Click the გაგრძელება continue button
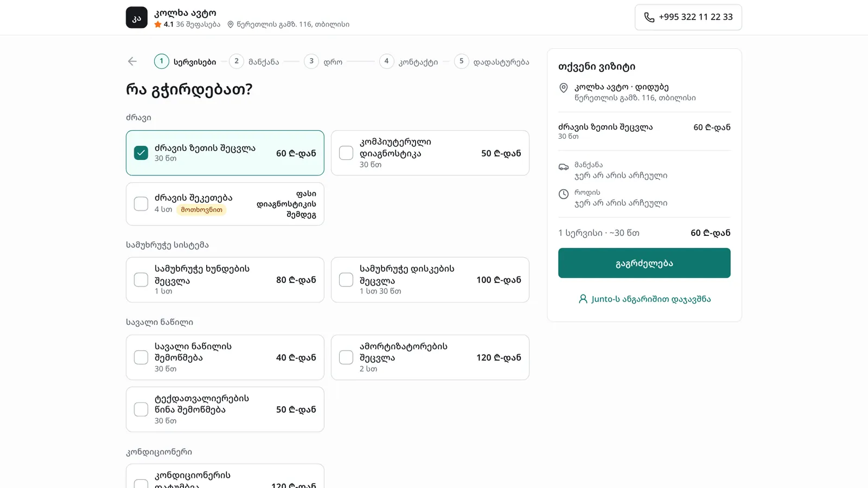Screen dimensions: 868x488 (644, 263)
